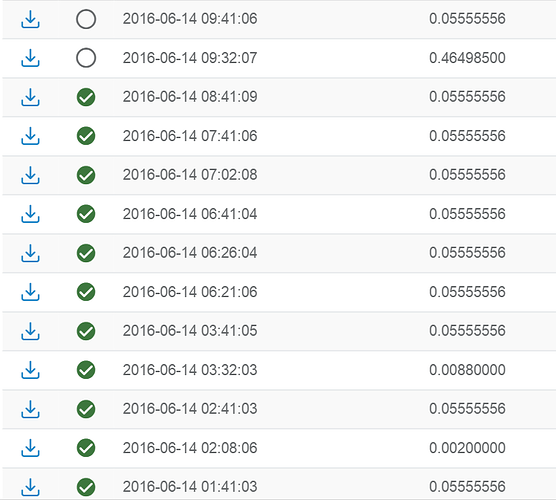
Task: Open timestamp 2016-06-14 08:41:09
Action: pos(190,97)
